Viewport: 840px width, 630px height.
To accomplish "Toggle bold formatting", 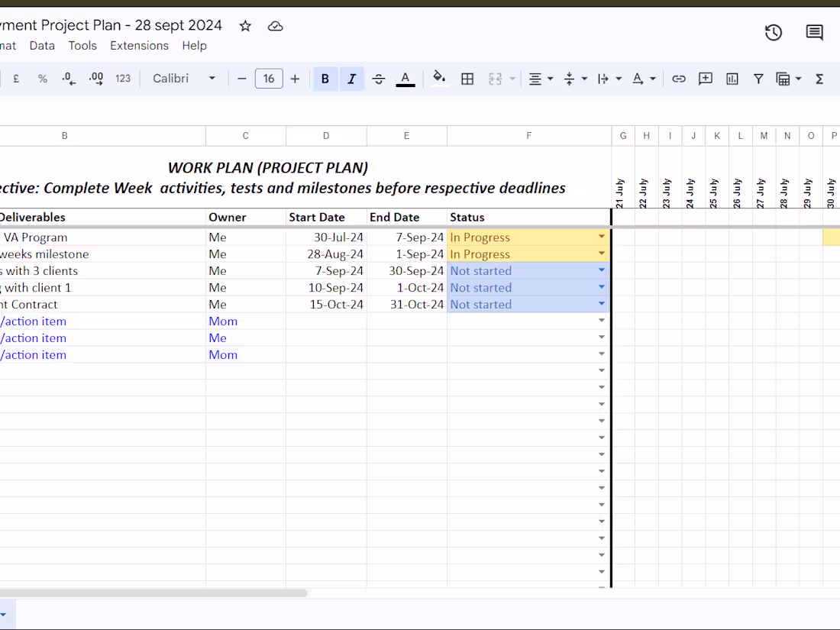I will (325, 78).
